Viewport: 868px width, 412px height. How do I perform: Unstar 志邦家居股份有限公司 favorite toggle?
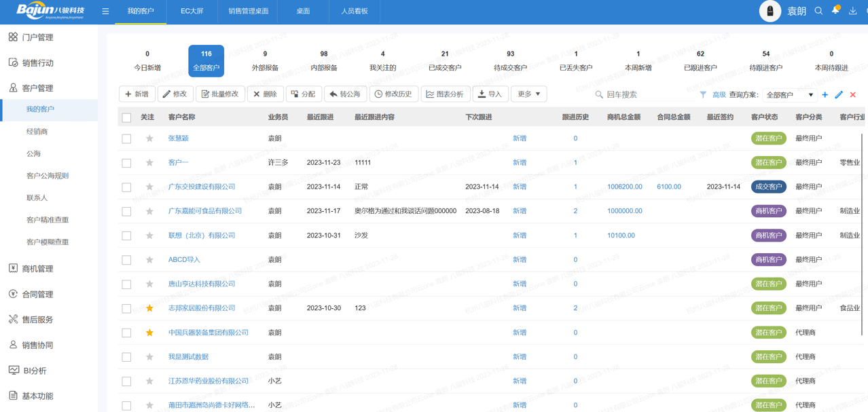tap(149, 307)
